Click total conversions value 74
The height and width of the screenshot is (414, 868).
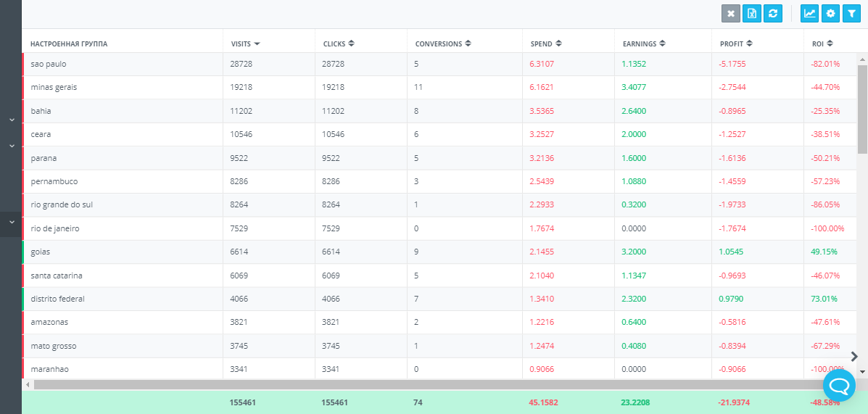pos(418,403)
